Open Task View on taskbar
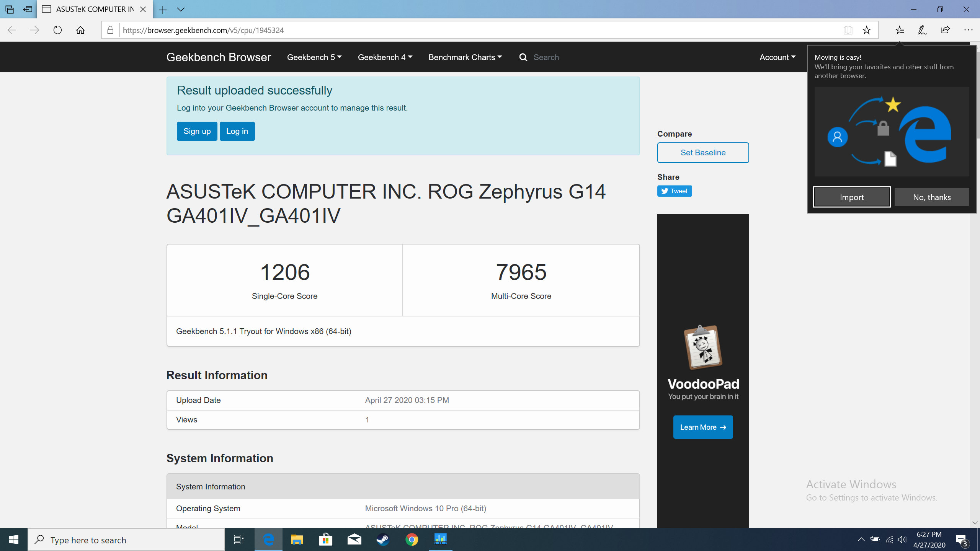Viewport: 980px width, 551px height. click(239, 540)
